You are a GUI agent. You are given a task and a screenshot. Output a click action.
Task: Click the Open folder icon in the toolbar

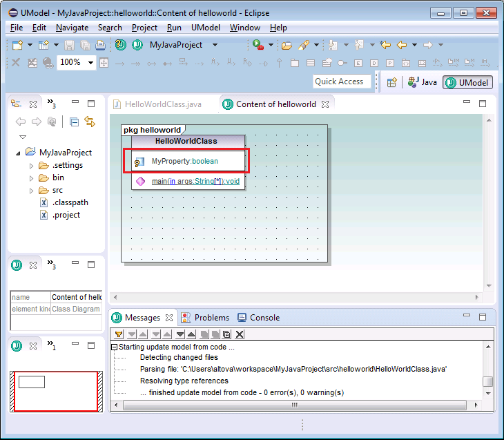tap(287, 45)
